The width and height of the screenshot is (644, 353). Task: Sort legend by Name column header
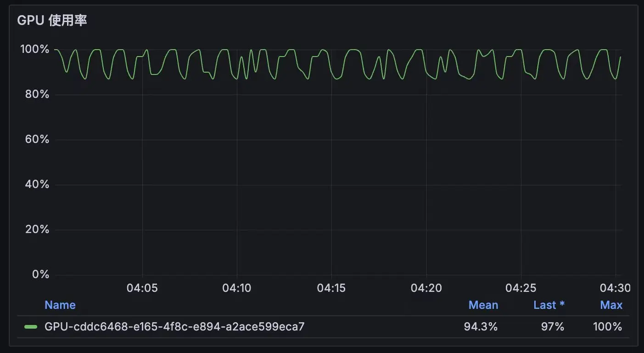pyautogui.click(x=60, y=305)
